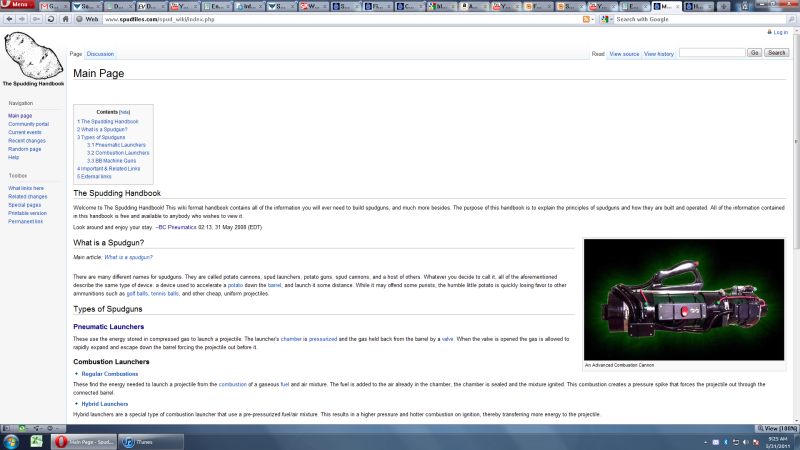Screen dimensions: 800x450
Task: Click the address bar URL field
Action: click(x=342, y=19)
